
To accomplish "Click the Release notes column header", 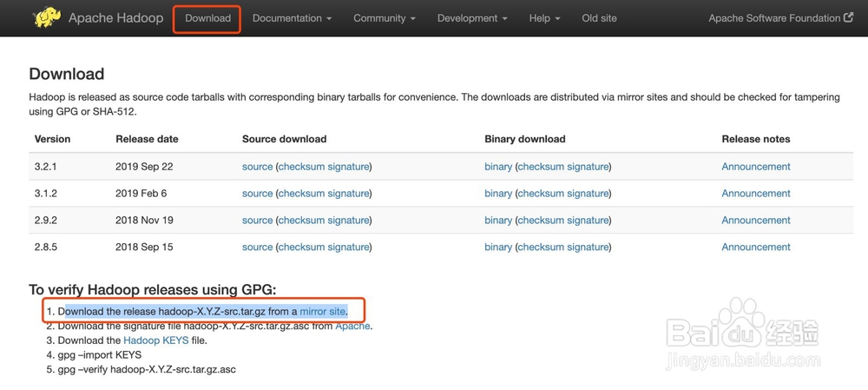I will [x=756, y=139].
